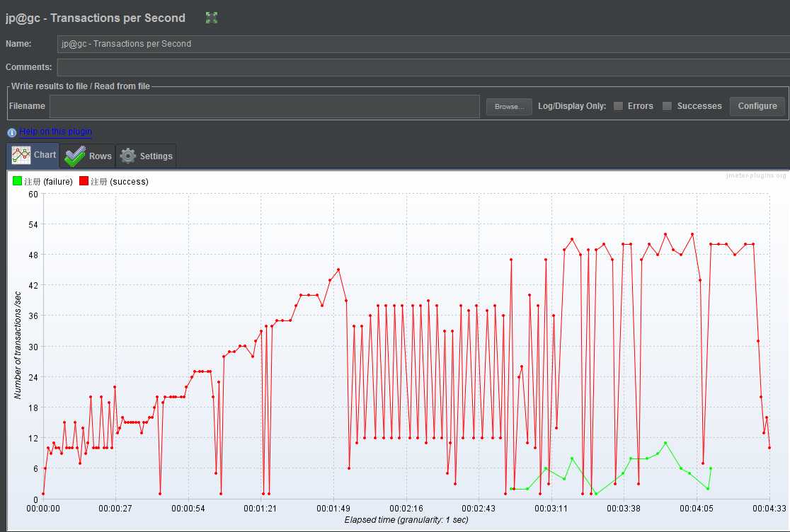
Task: Click the red success legend swatch
Action: (84, 181)
